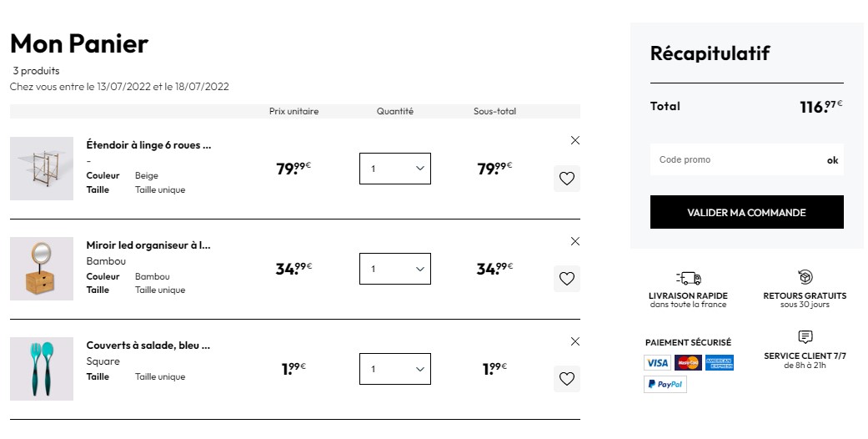
Task: Click the Visa payment logo
Action: pos(657,363)
